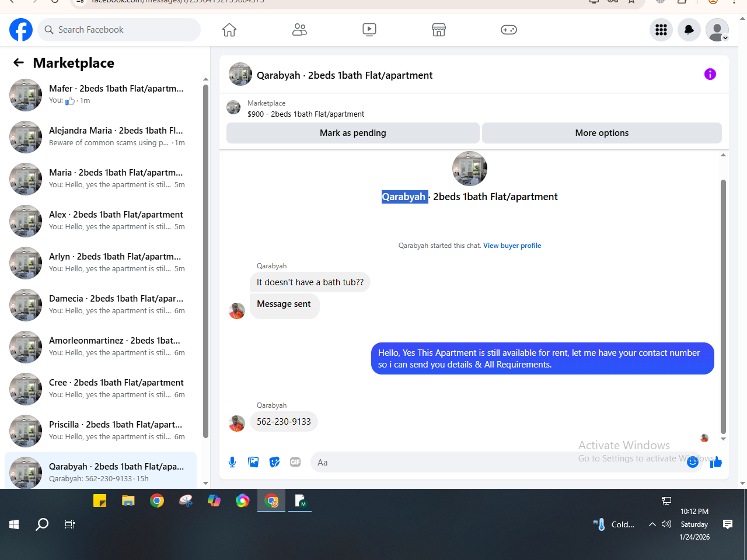Open the Video icon in top navigation
Image resolution: width=747 pixels, height=560 pixels.
tap(369, 30)
